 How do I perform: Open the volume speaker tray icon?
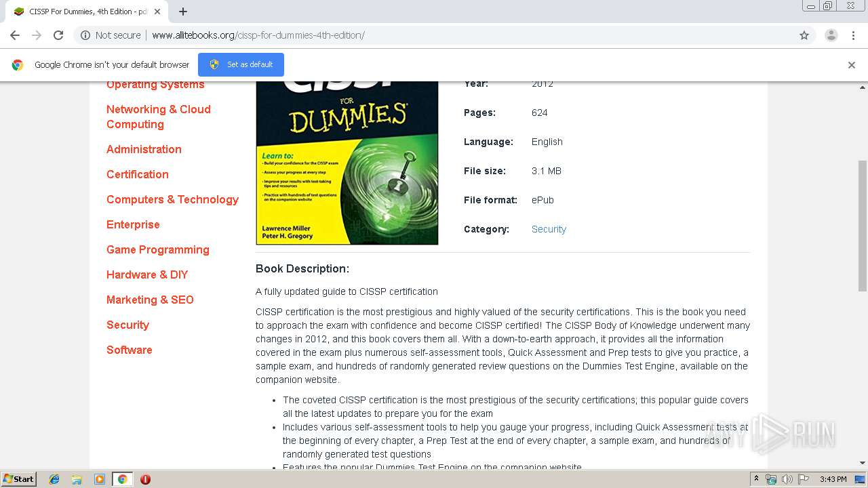coord(787,479)
